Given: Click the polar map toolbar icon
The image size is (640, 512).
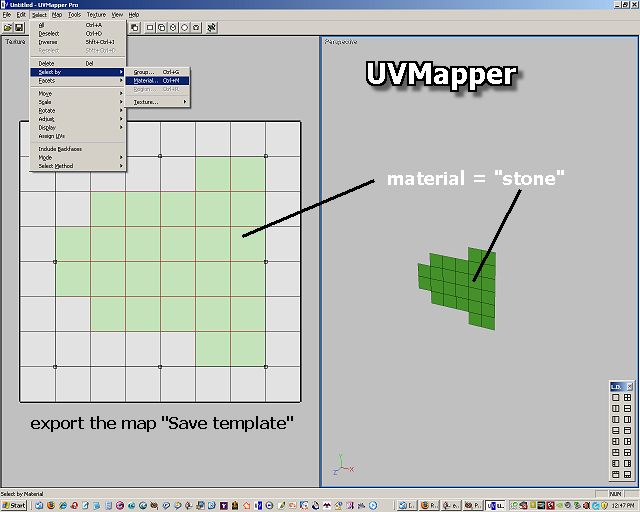Looking at the screenshot, I should coord(196,28).
